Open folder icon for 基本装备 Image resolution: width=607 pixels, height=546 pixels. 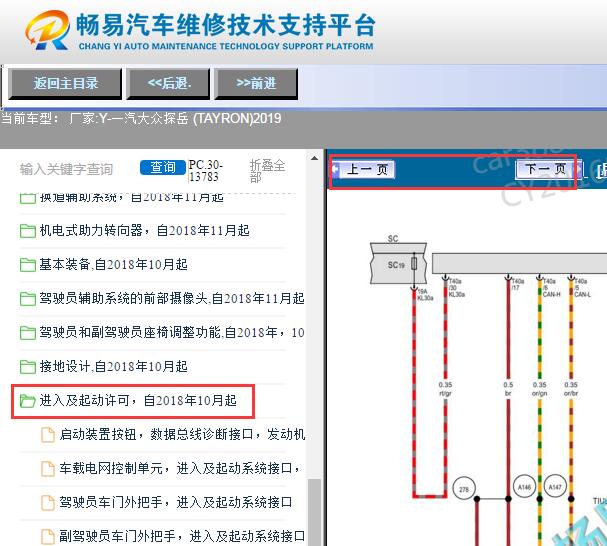tap(28, 265)
